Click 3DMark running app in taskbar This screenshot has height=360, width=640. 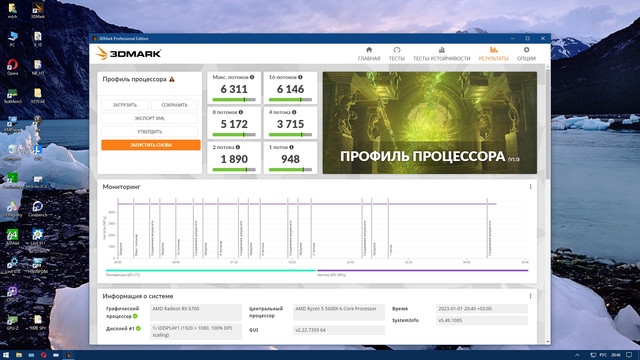tap(68, 355)
